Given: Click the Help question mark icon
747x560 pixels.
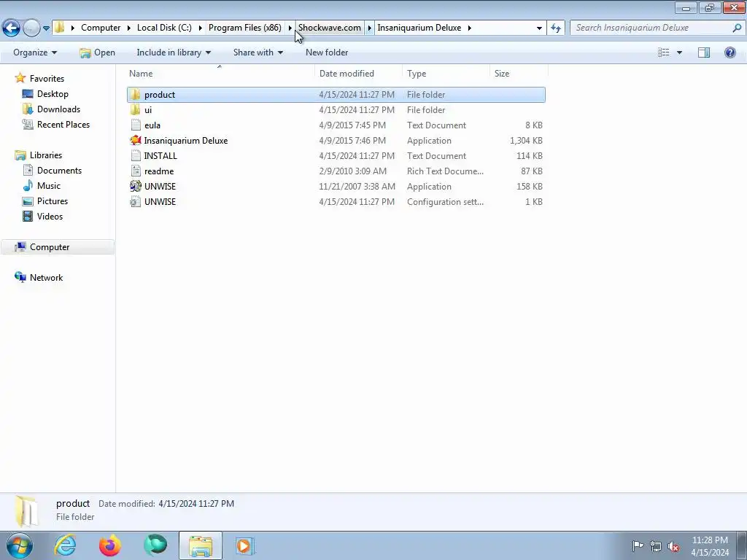Looking at the screenshot, I should click(729, 52).
